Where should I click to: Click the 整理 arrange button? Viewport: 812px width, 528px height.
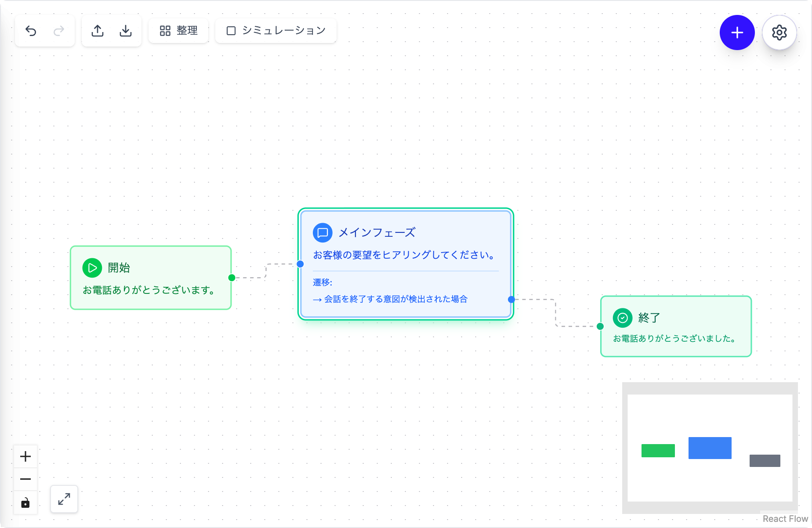click(178, 31)
